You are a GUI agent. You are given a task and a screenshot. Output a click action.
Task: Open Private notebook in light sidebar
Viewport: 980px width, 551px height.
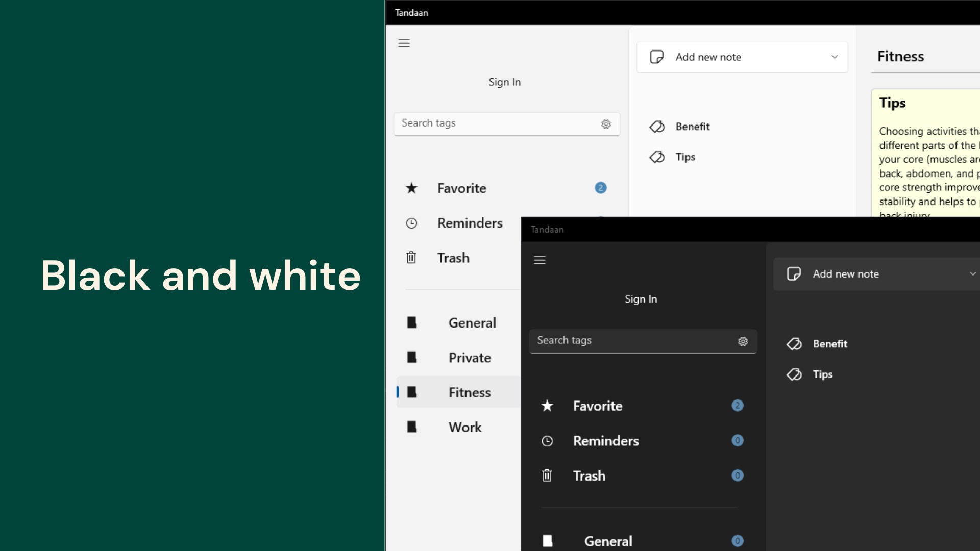click(469, 358)
